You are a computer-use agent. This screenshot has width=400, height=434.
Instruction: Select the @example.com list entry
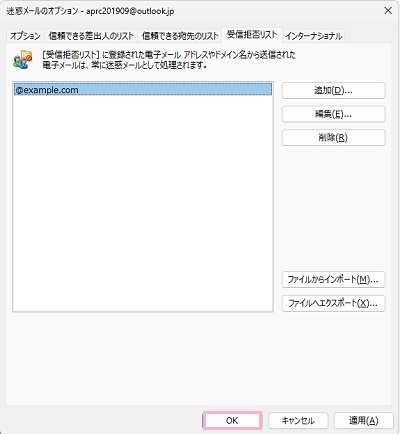pyautogui.click(x=143, y=90)
